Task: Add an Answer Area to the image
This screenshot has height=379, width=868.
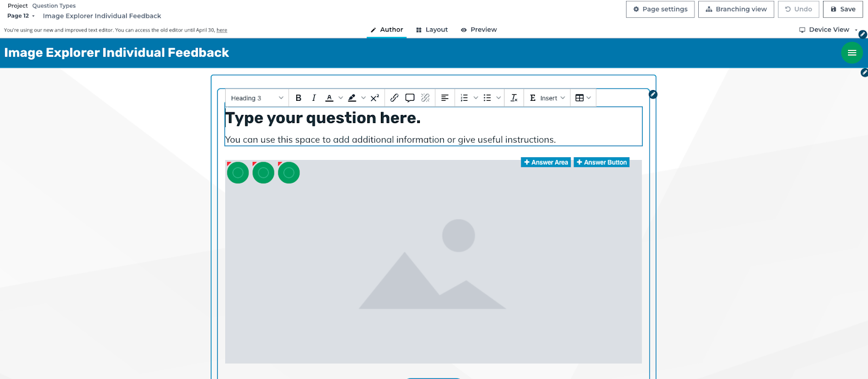Action: [x=546, y=162]
